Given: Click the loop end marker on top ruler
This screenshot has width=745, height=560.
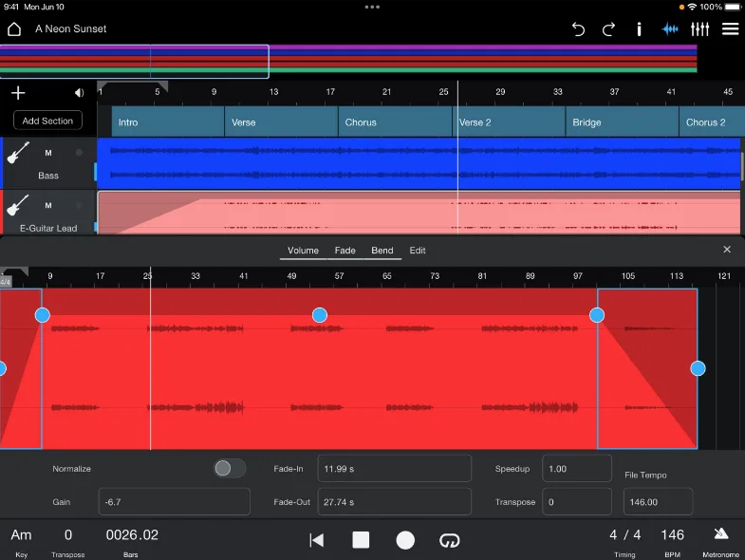Looking at the screenshot, I should pos(163,86).
